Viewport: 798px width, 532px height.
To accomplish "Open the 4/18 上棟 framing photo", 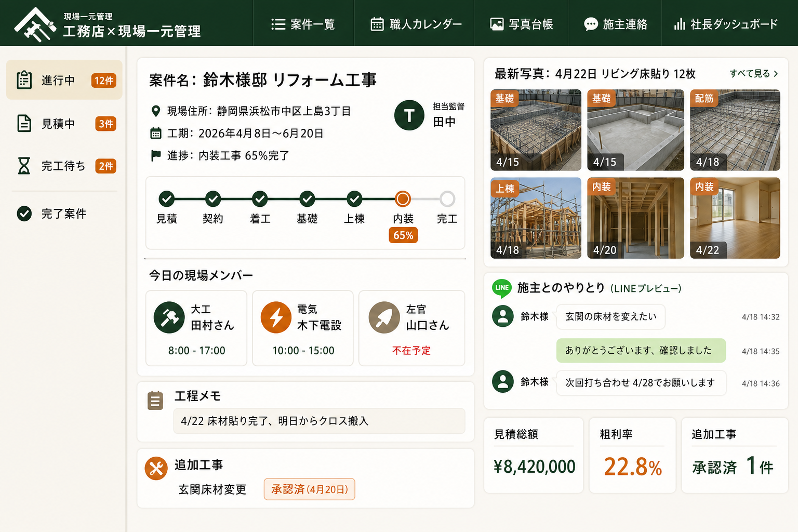I will coord(536,218).
